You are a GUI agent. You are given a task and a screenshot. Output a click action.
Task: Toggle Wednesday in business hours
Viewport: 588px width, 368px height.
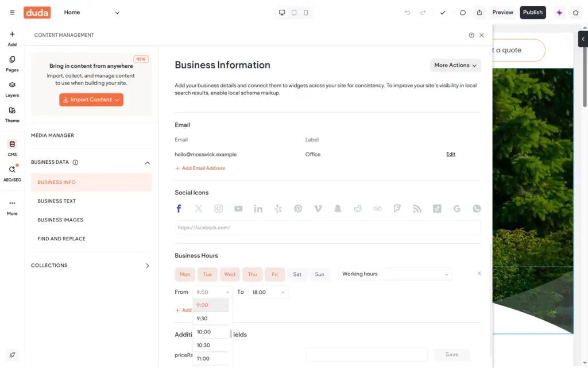(230, 274)
